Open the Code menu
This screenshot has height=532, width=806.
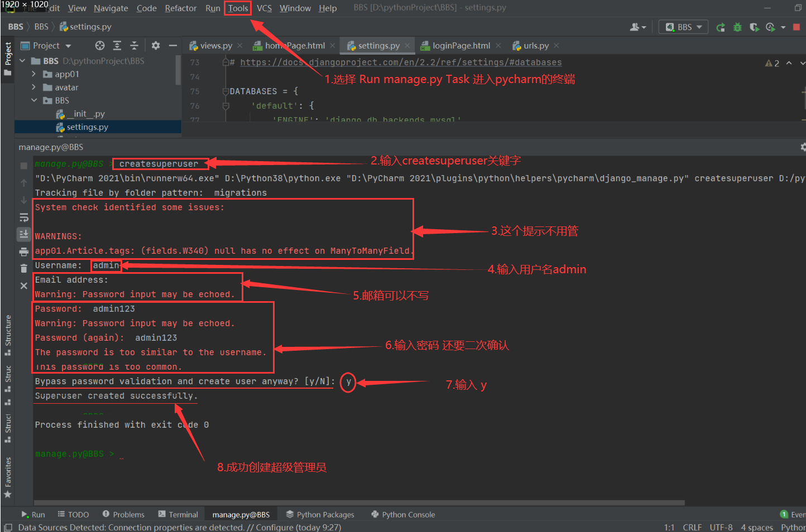146,8
